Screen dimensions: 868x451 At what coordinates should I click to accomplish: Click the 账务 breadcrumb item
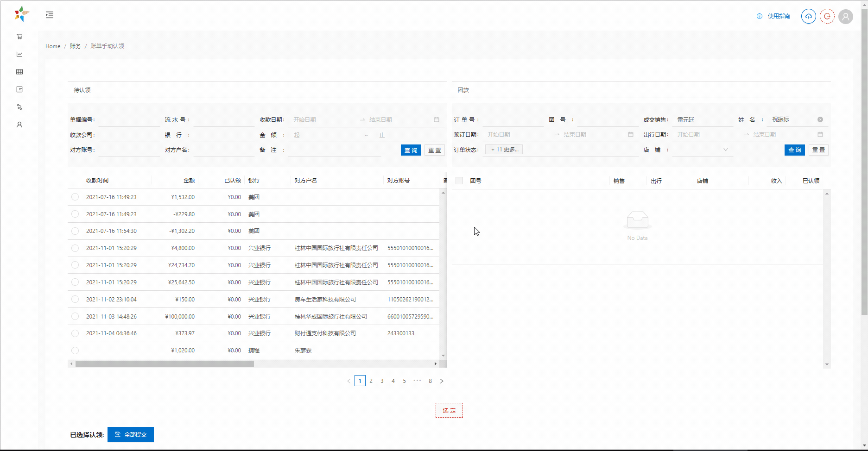[x=75, y=46]
